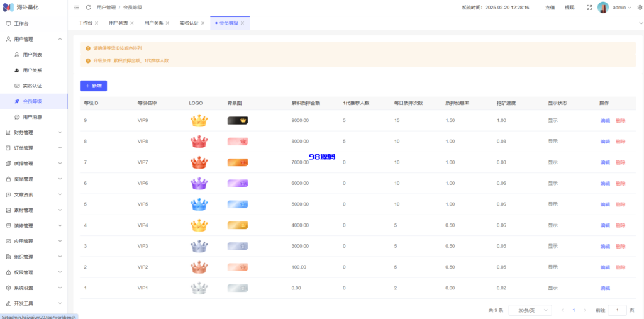Switch to the 用户关系 tab
Viewport: 644px width, 319px height.
pos(154,23)
